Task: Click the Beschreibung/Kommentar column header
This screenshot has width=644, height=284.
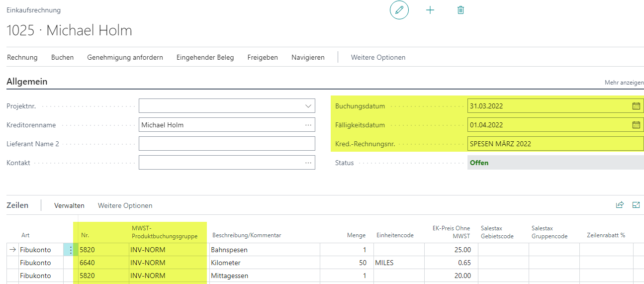Action: pos(247,235)
